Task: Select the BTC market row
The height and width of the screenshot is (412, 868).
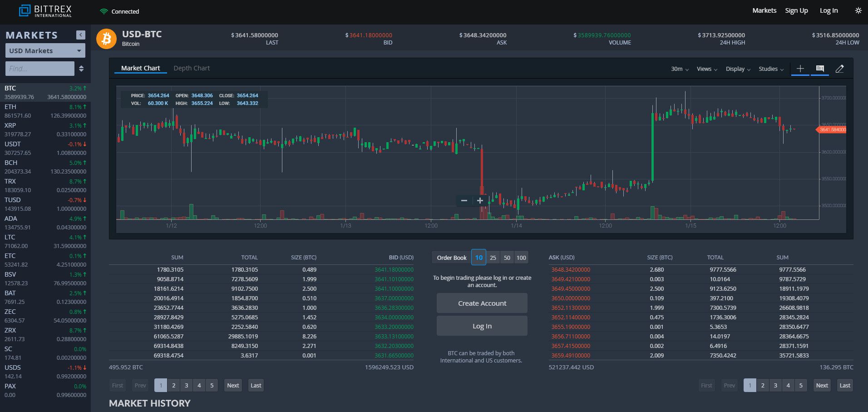Action: [45, 92]
